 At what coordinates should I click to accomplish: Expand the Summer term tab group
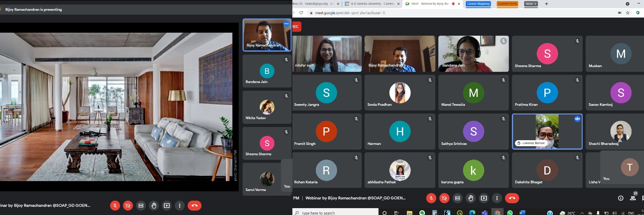click(507, 4)
